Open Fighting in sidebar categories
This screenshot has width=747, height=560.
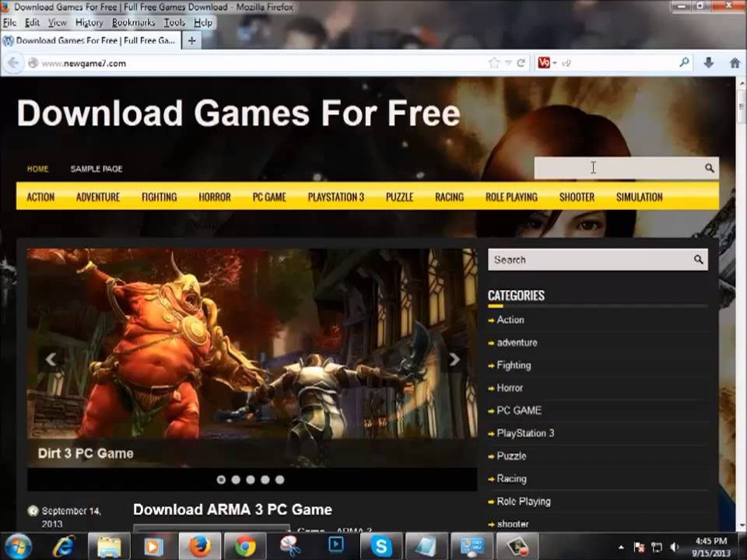(514, 366)
